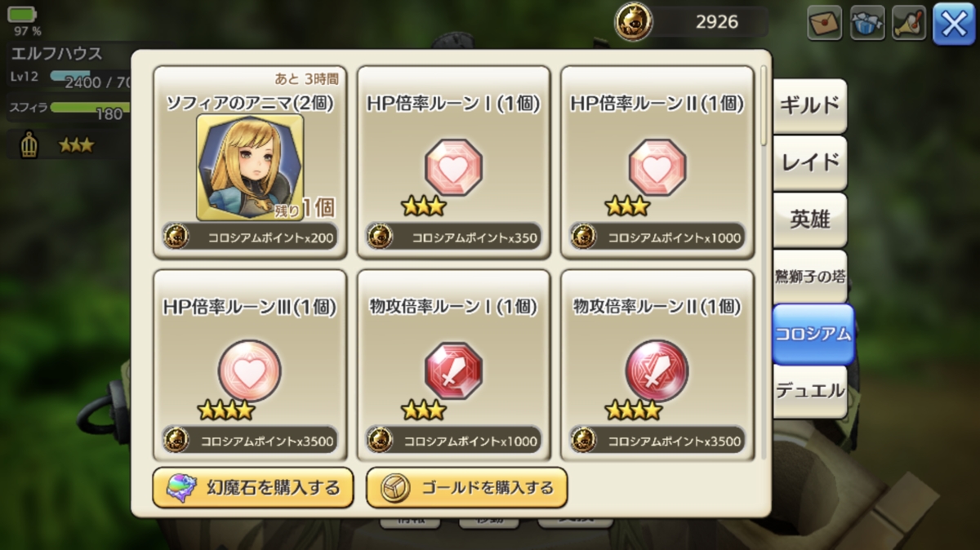Buy Sophia anima for コロシアムポイントx200
This screenshot has width=980, height=550.
coord(250,237)
